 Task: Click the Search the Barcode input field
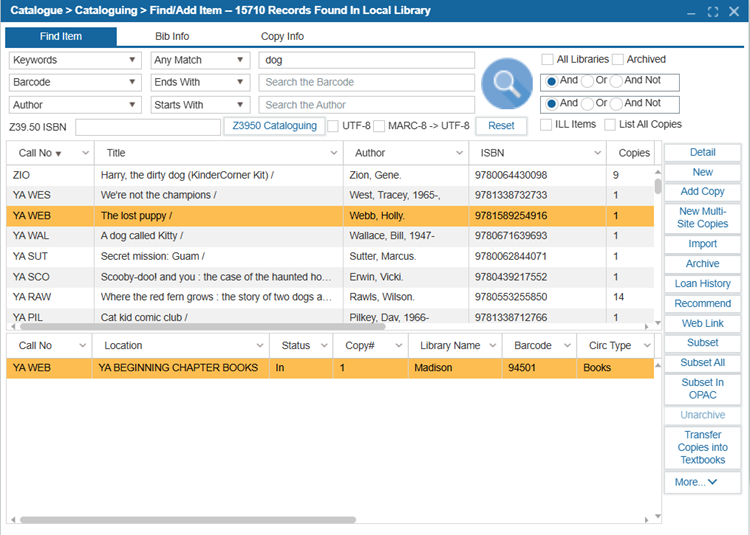[x=367, y=82]
